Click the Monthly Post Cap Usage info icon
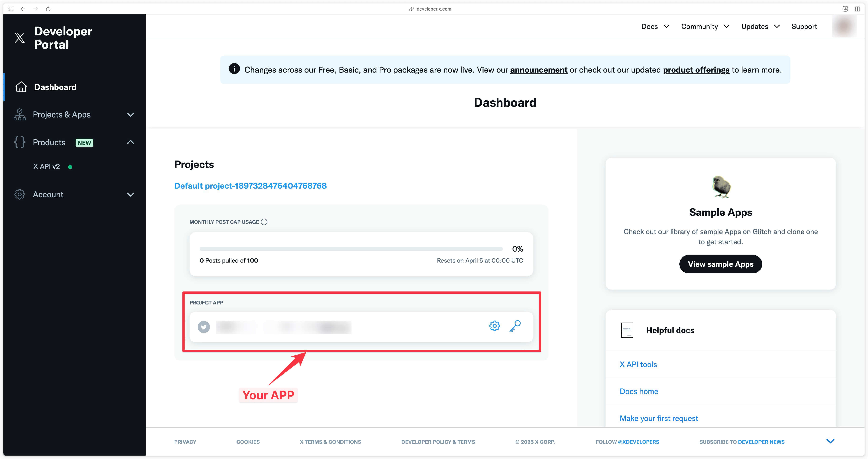The height and width of the screenshot is (459, 868). [264, 222]
